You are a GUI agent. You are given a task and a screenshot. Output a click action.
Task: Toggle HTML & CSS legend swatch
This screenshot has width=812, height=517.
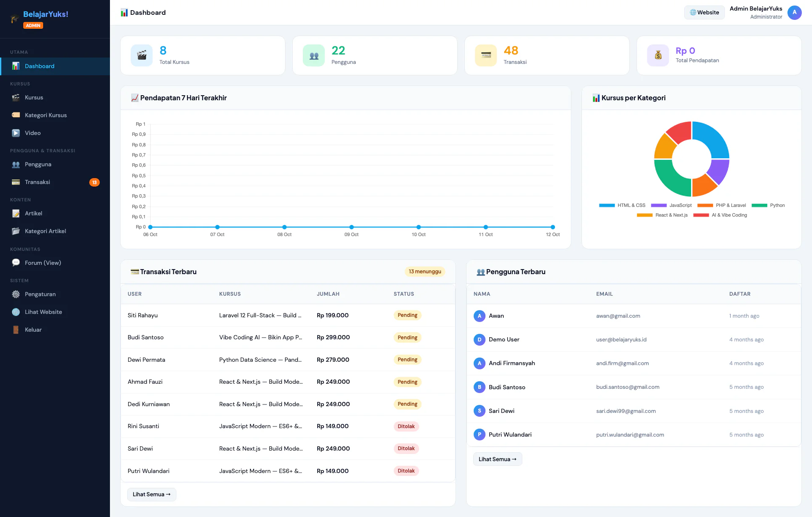point(606,205)
